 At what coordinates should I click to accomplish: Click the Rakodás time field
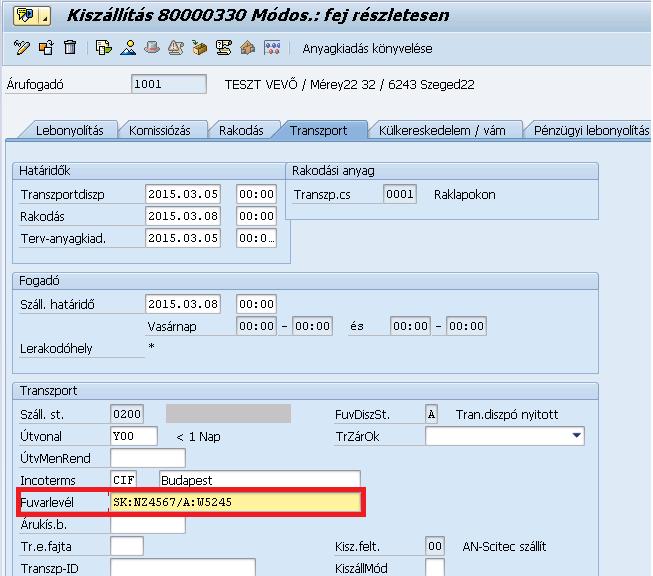256,216
